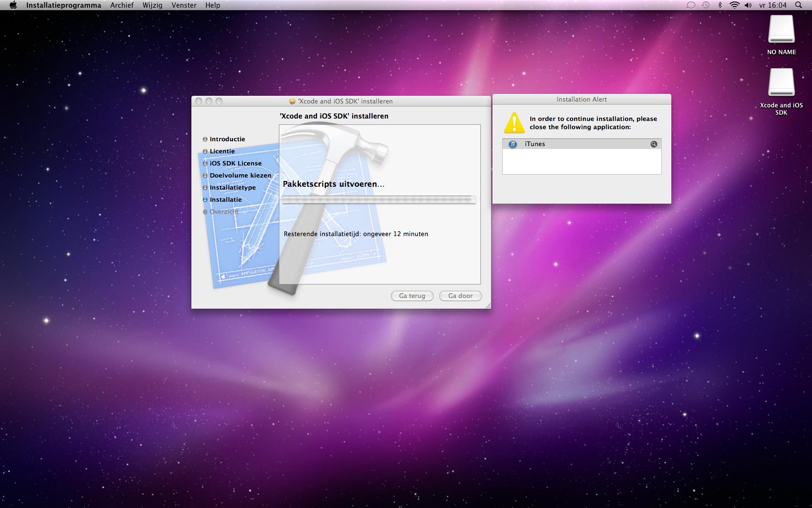
Task: Open the Time Machine menu bar icon
Action: (x=706, y=5)
